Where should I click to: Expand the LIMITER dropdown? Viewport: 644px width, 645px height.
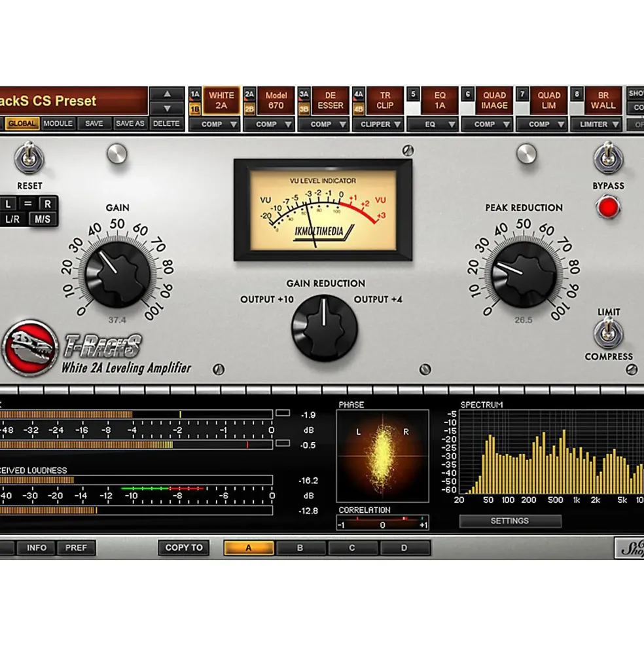(597, 124)
